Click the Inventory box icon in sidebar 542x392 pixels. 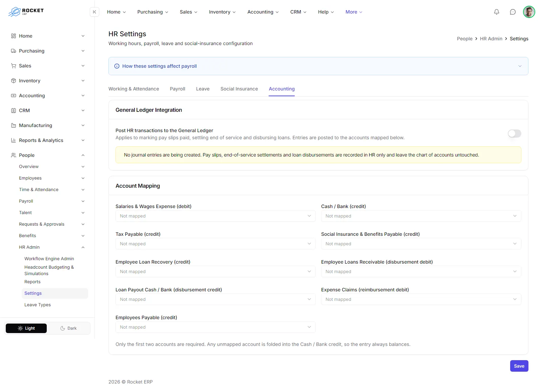click(x=14, y=81)
